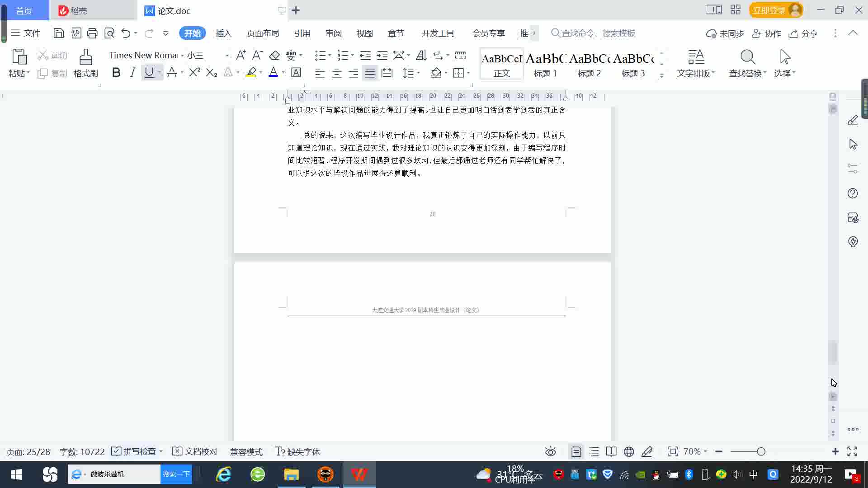Click the Paste (粘贴) clipboard icon
This screenshot has width=868, height=488.
pos(19,57)
